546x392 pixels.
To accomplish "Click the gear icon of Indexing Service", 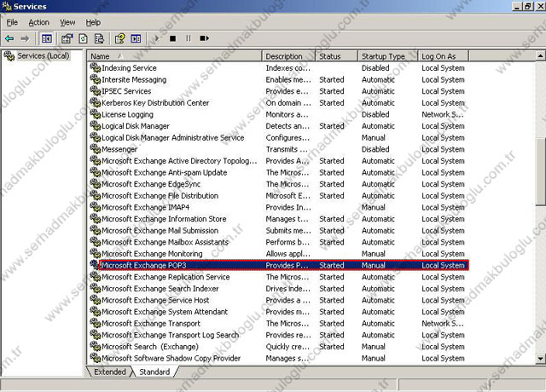I will [95, 67].
